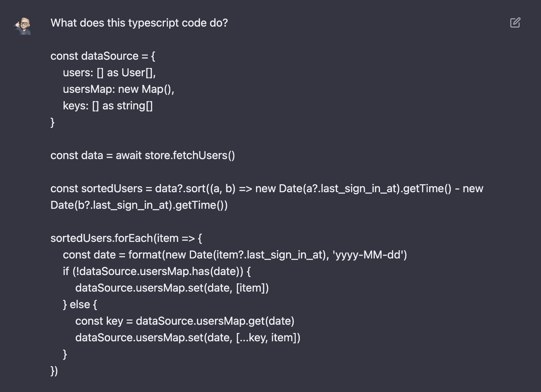This screenshot has width=541, height=392.
Task: Click on the 'usersMap: new Map(),' line
Action: 118,89
